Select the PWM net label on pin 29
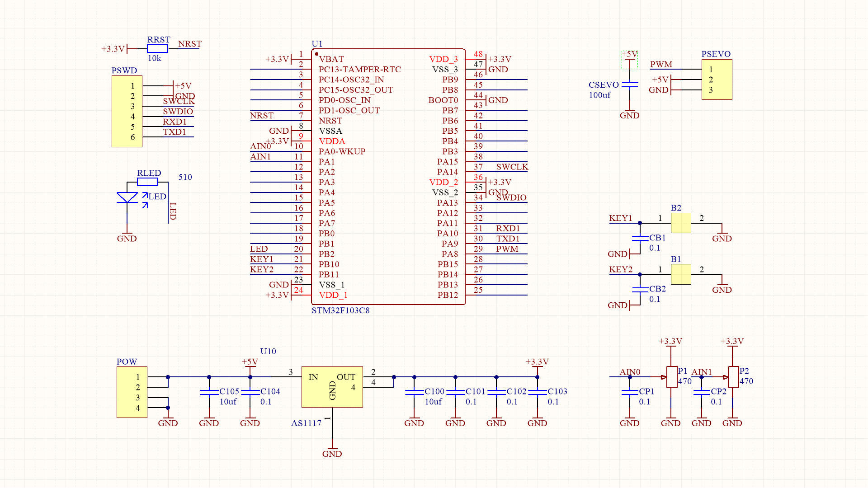This screenshot has height=488, width=868. point(507,249)
